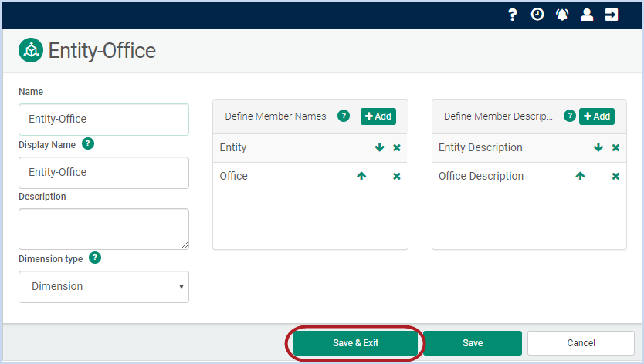644x364 pixels.
Task: Move Entity member name down
Action: click(x=379, y=147)
